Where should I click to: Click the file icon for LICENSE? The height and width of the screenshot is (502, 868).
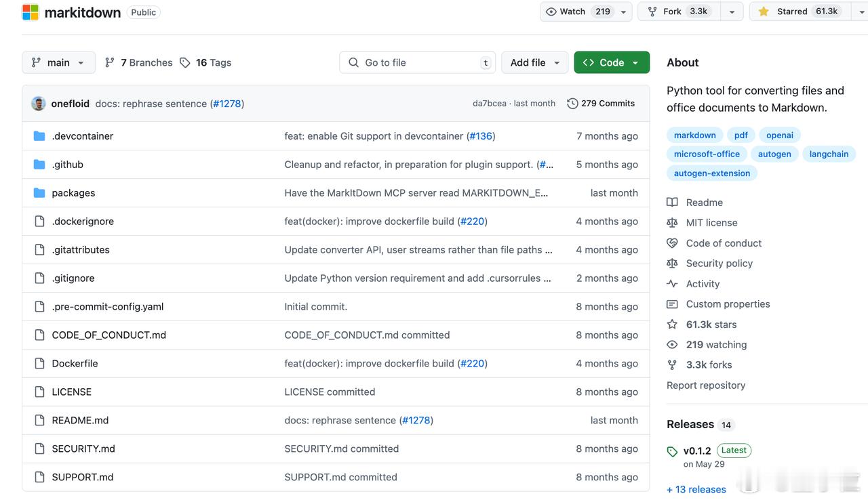39,392
